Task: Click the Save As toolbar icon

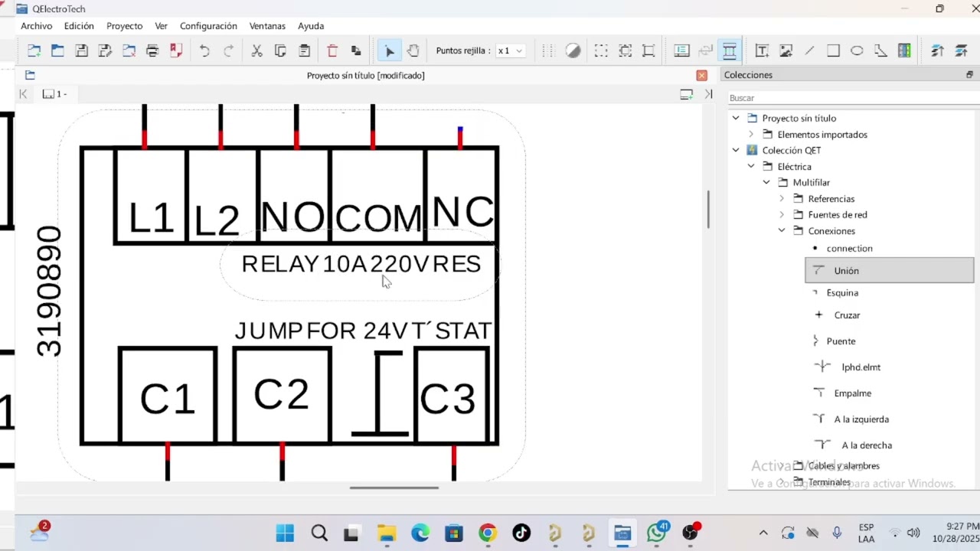Action: click(105, 51)
